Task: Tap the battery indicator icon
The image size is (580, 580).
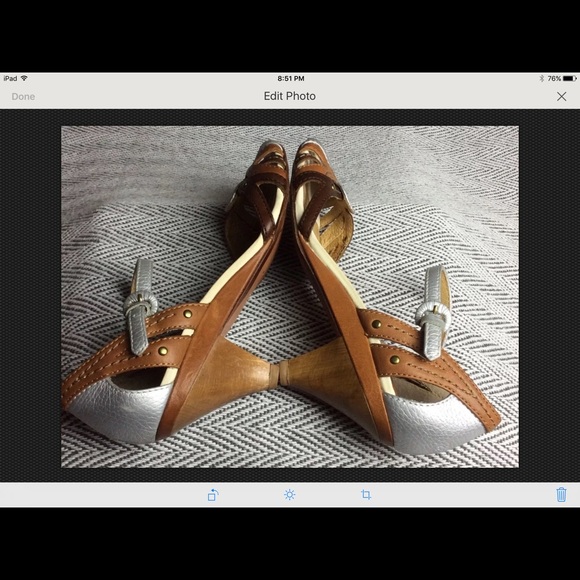Action: pos(570,78)
